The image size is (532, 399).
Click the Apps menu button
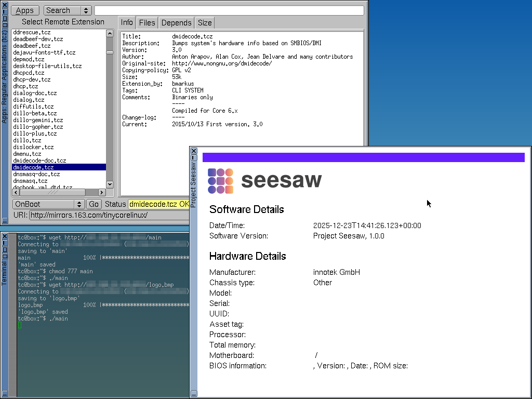point(25,10)
